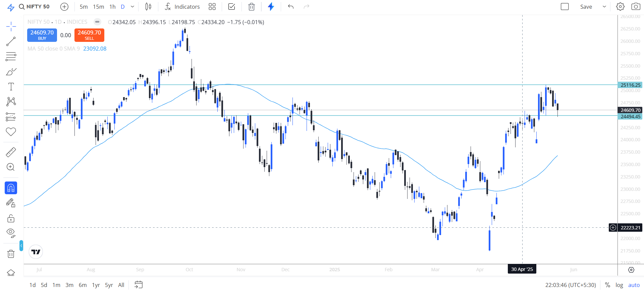Redo the last chart action
The width and height of the screenshot is (644, 292).
point(306,7)
